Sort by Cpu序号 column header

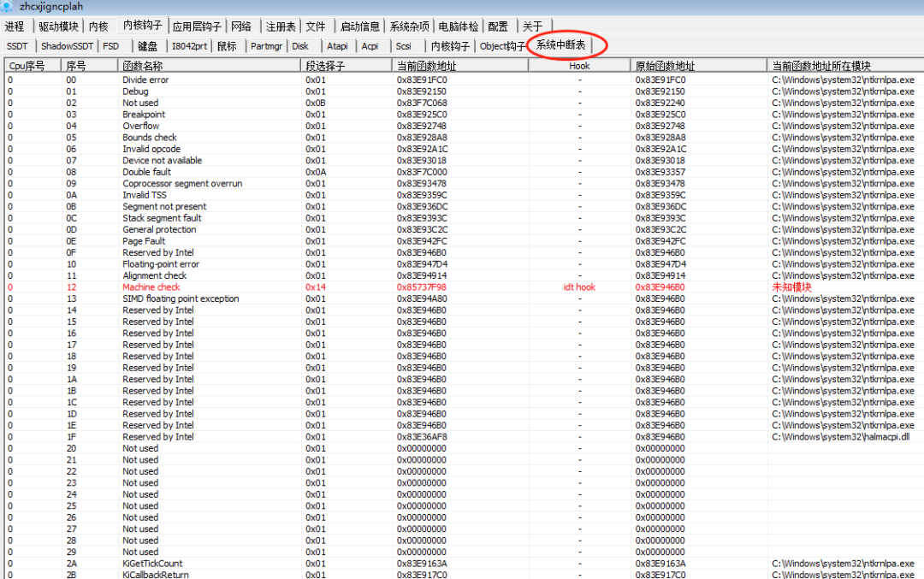[x=33, y=66]
